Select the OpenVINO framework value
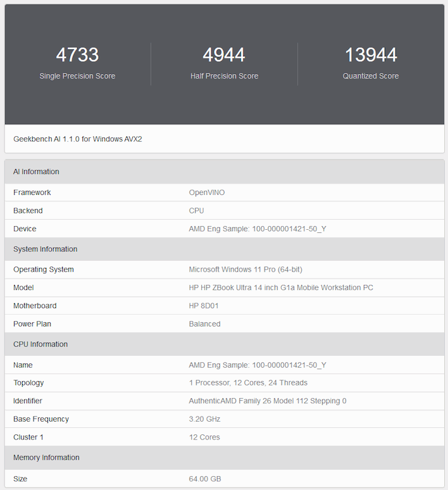The image size is (448, 490). [206, 192]
